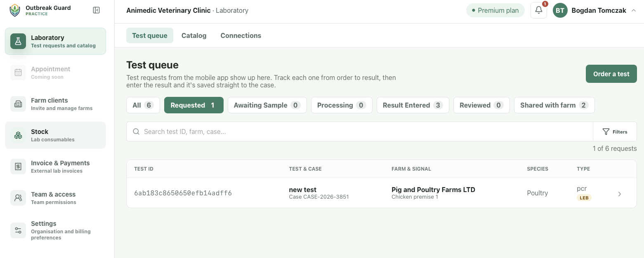Click the Filters funnel icon
Viewport: 644px width, 258px height.
point(606,132)
